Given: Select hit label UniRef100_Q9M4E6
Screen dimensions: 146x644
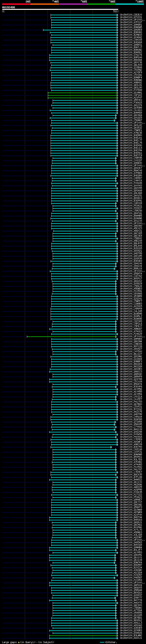Looking at the screenshot, I should pos(131,339).
